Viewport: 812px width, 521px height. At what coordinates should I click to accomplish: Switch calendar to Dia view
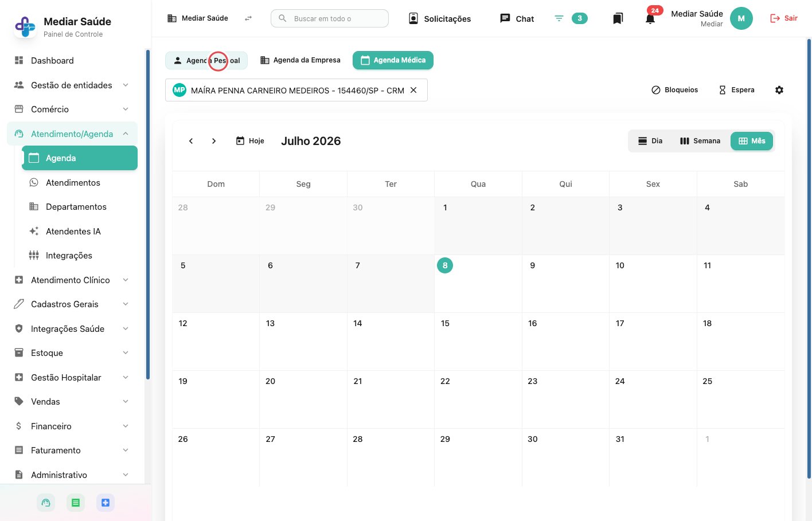click(650, 141)
